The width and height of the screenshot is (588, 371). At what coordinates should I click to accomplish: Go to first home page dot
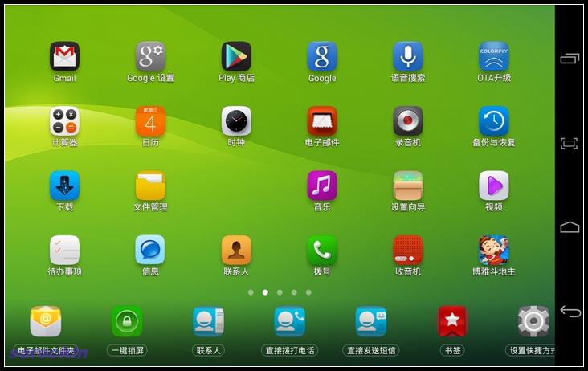251,292
